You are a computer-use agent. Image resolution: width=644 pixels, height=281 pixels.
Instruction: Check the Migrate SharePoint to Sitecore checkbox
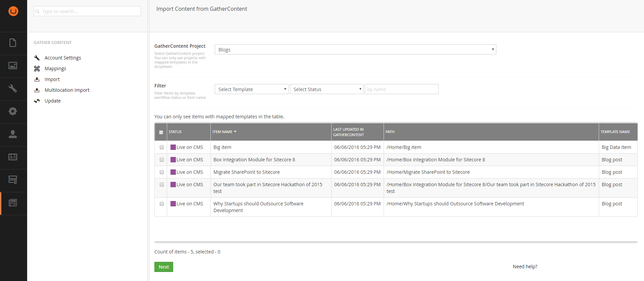pyautogui.click(x=162, y=172)
